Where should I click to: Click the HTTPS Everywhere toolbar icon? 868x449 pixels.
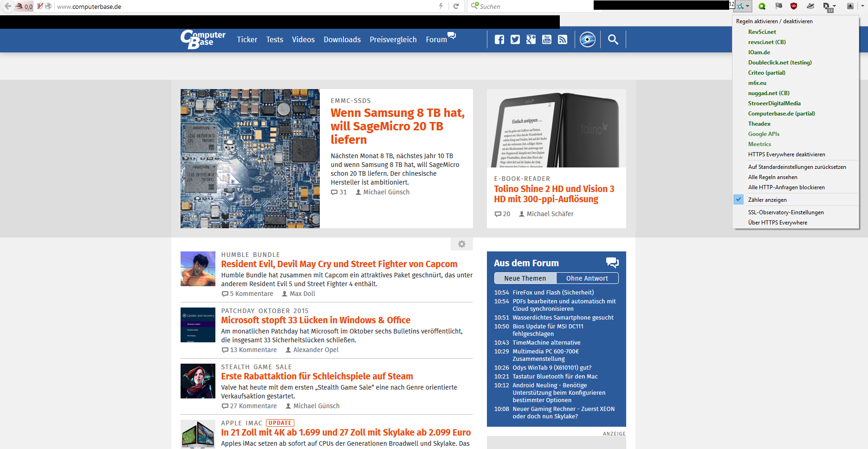coord(740,6)
